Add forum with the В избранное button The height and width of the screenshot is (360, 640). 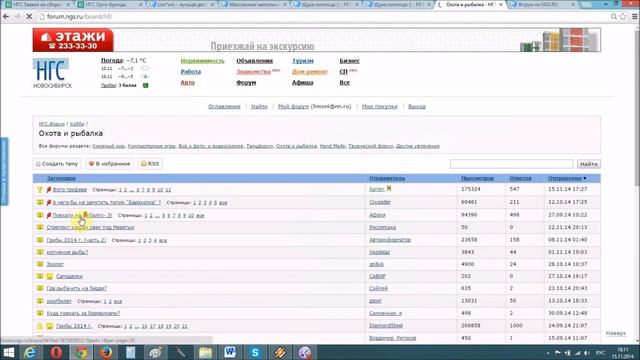pos(109,164)
